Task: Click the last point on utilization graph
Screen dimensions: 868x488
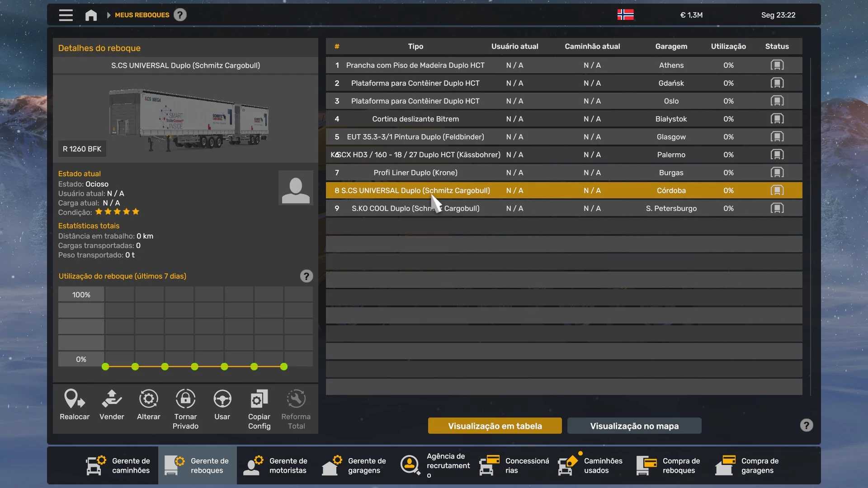Action: point(283,366)
